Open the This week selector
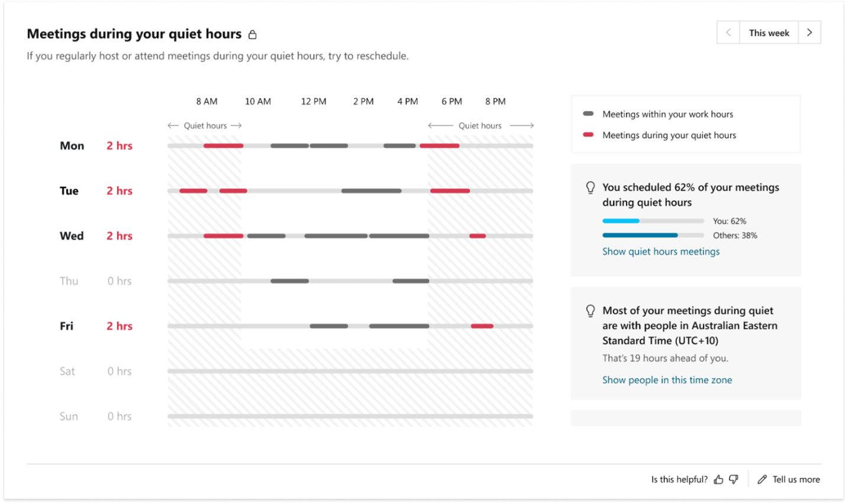The image size is (846, 504). (768, 33)
